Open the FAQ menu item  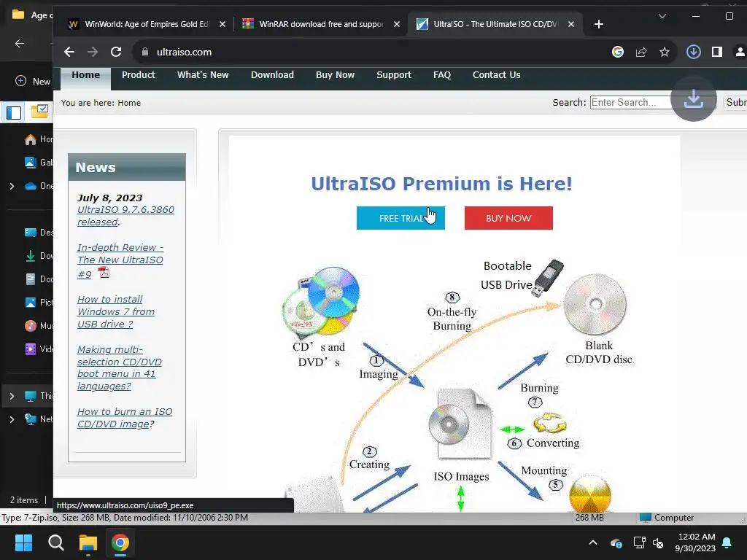(442, 75)
